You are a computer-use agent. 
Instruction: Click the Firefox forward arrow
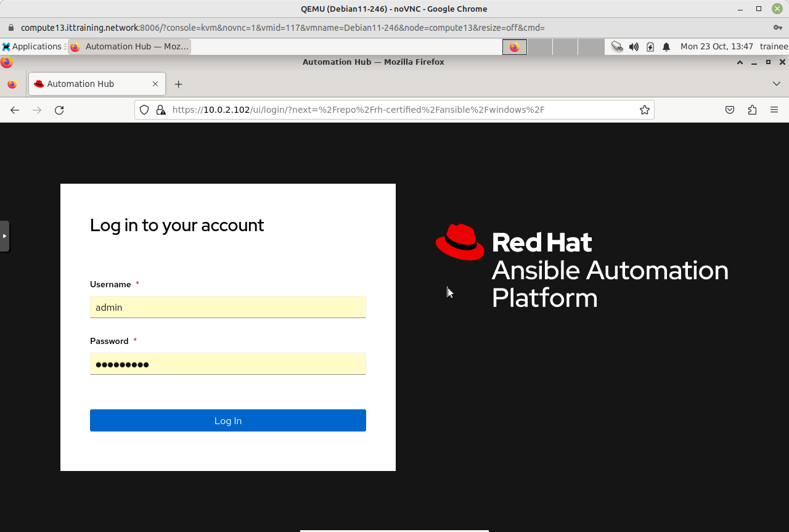(37, 110)
